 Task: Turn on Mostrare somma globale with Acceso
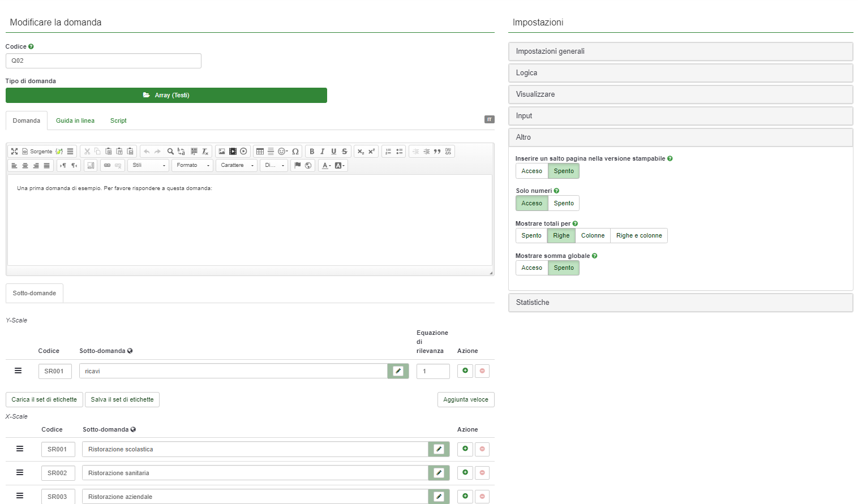(x=531, y=268)
